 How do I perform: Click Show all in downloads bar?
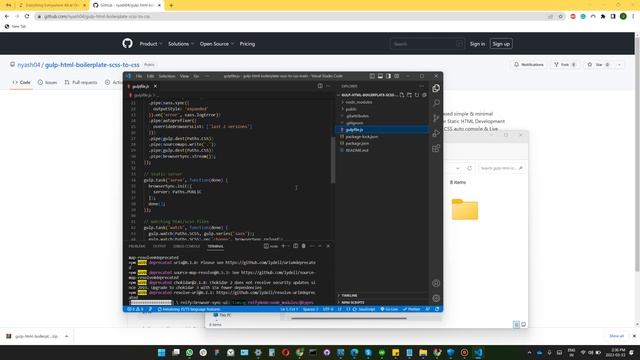click(616, 336)
